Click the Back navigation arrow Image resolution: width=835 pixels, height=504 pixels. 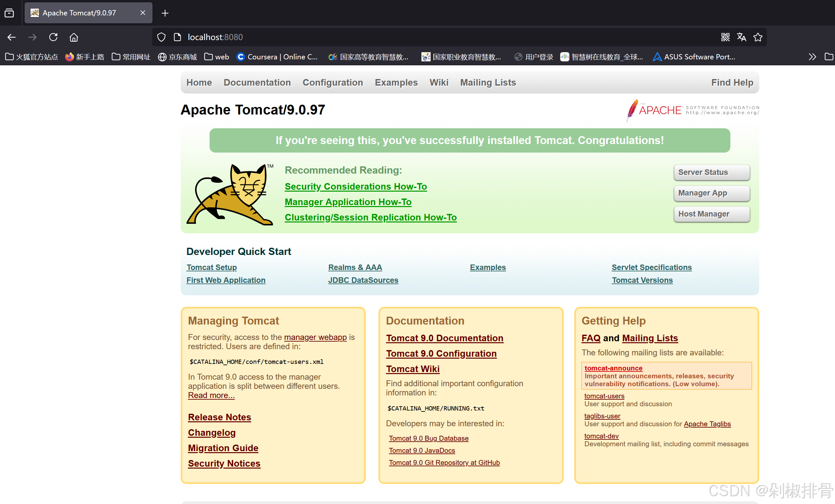11,37
